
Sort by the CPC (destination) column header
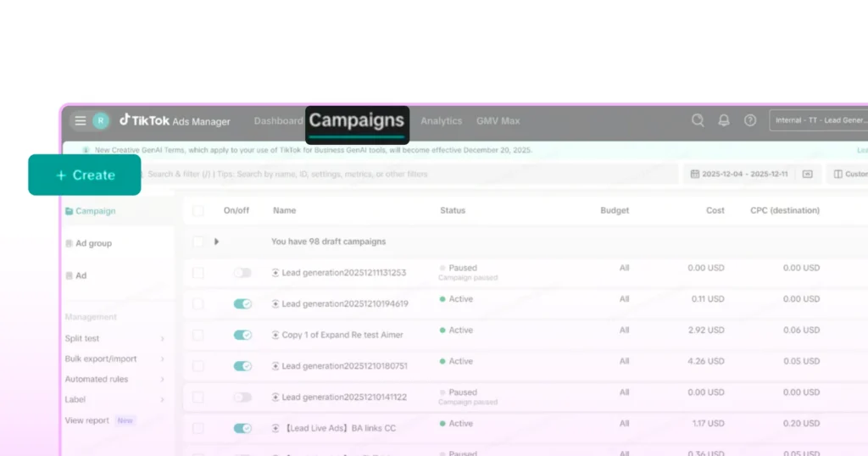(x=785, y=210)
